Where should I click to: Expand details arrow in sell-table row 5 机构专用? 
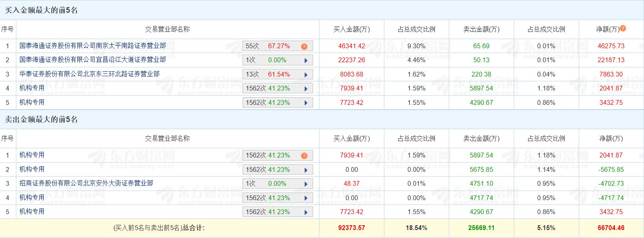(306, 212)
